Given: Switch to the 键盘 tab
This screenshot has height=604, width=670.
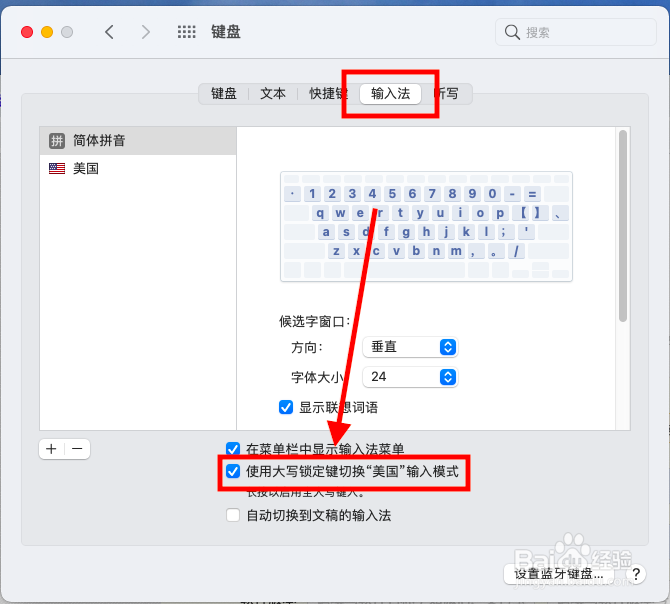Looking at the screenshot, I should tap(224, 94).
